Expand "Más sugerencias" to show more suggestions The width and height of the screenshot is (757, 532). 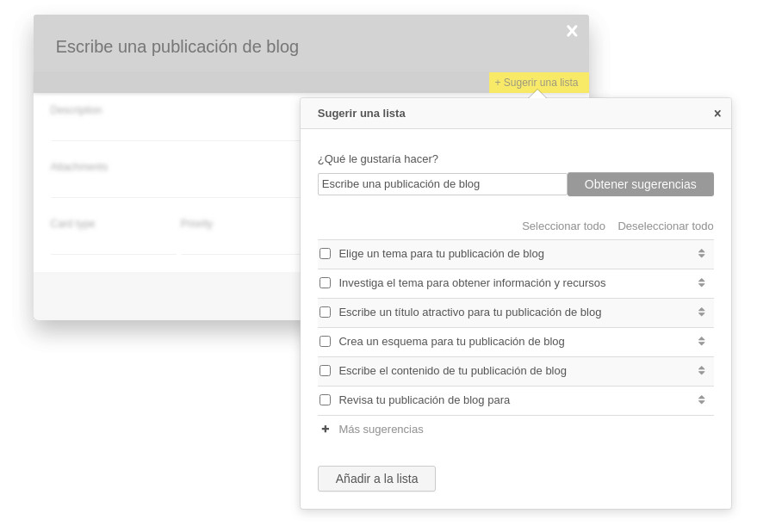point(381,429)
